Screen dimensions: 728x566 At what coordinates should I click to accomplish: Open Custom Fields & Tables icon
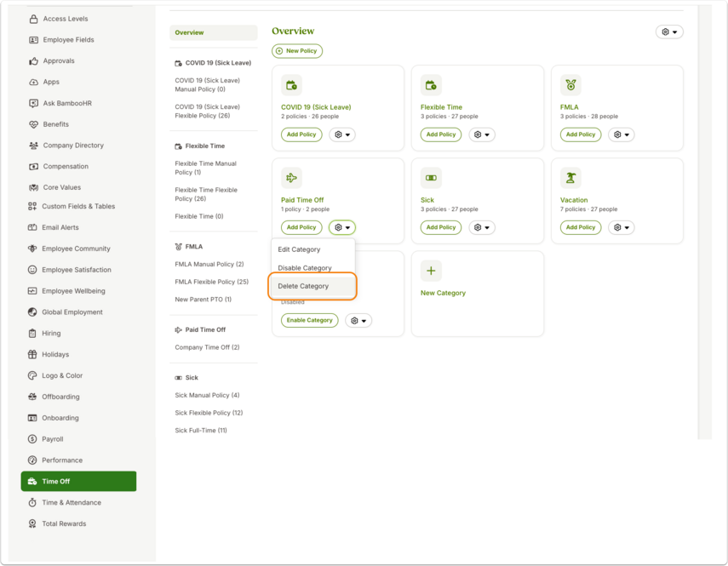coord(32,207)
